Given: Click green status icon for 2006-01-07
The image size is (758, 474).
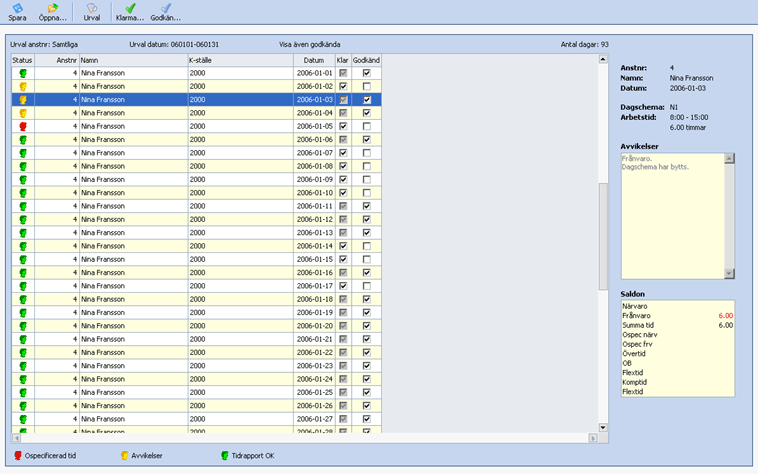Looking at the screenshot, I should [23, 153].
